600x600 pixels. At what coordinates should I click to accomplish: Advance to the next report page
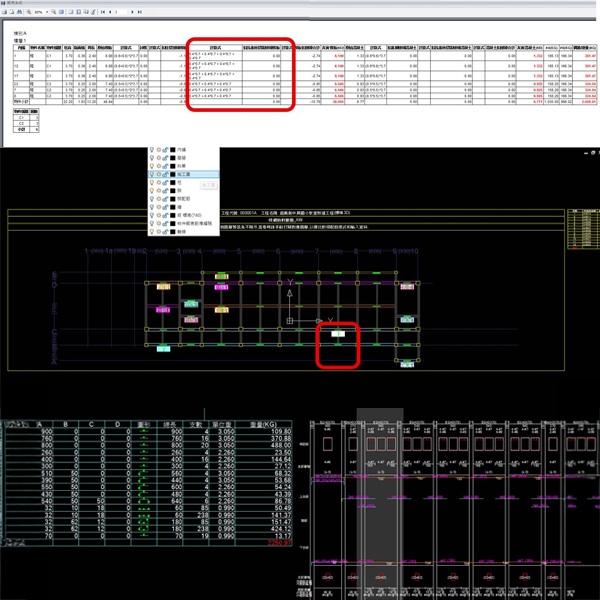132,12
